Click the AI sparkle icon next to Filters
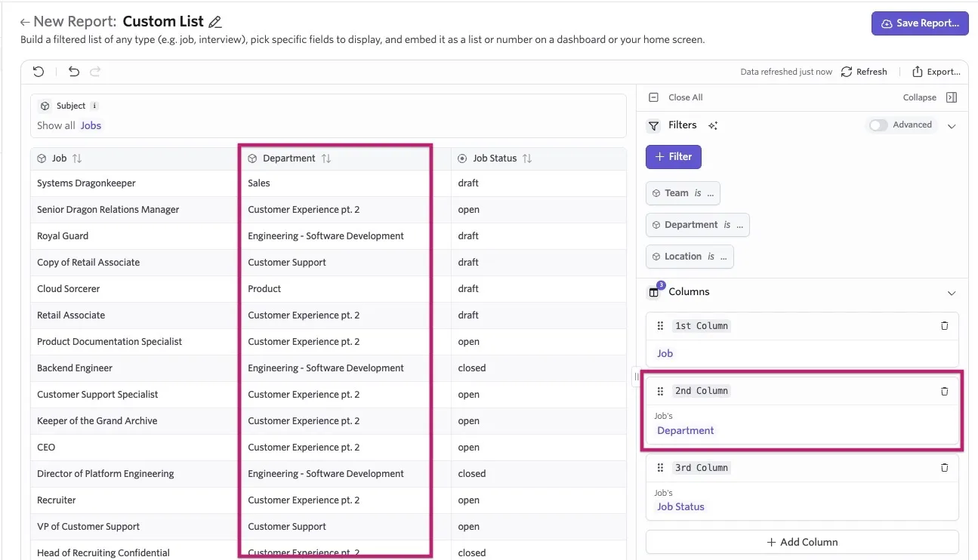 713,125
